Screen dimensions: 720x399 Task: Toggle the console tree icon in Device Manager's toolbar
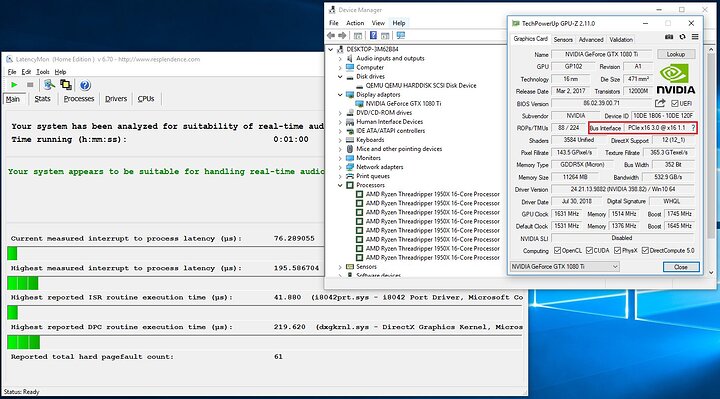pos(358,35)
